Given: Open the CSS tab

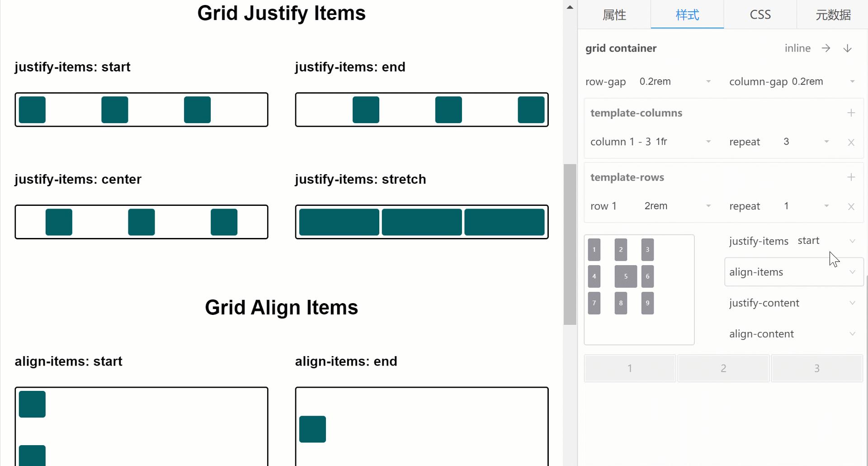Looking at the screenshot, I should [x=760, y=14].
